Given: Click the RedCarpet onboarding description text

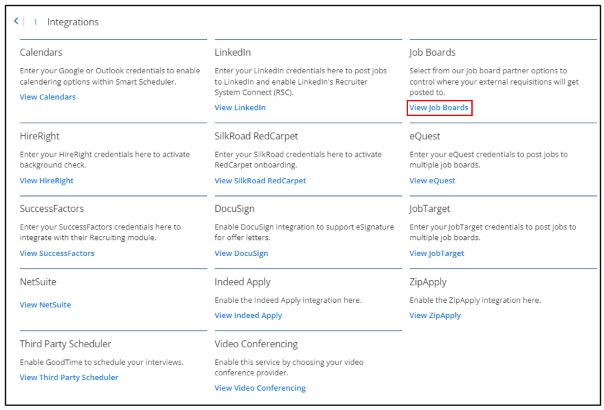Looking at the screenshot, I should pos(298,160).
